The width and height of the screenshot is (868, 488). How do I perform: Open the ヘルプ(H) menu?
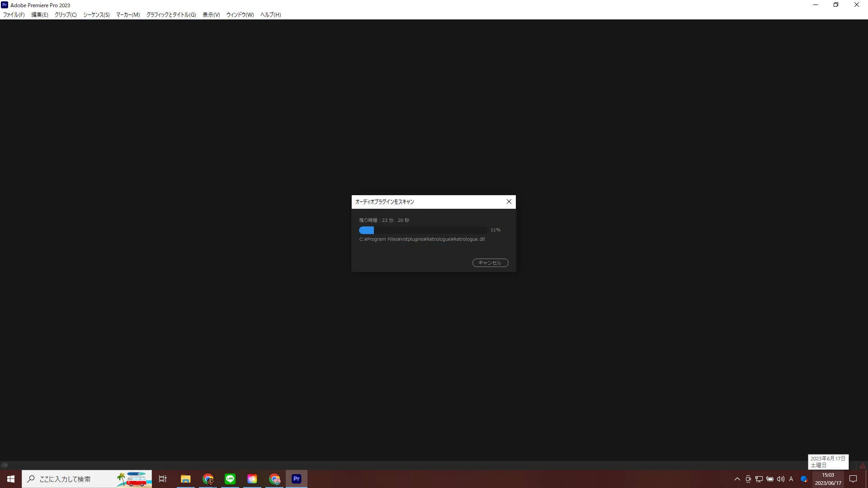tap(270, 15)
